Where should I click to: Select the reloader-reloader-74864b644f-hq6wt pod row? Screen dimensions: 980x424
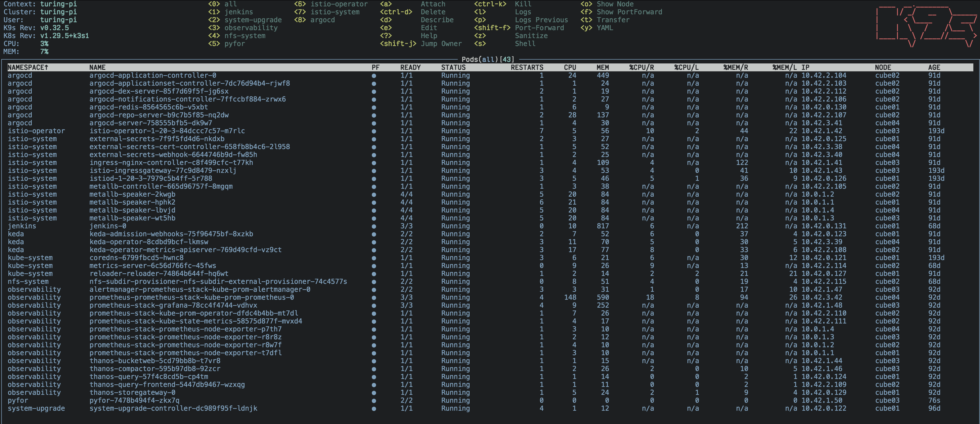pos(490,274)
